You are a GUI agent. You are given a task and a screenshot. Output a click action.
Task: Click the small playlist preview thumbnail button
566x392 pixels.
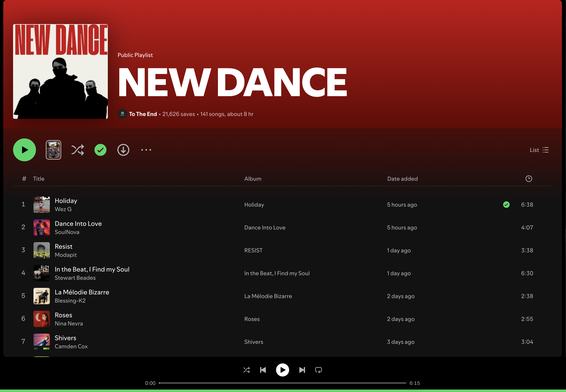click(x=53, y=150)
